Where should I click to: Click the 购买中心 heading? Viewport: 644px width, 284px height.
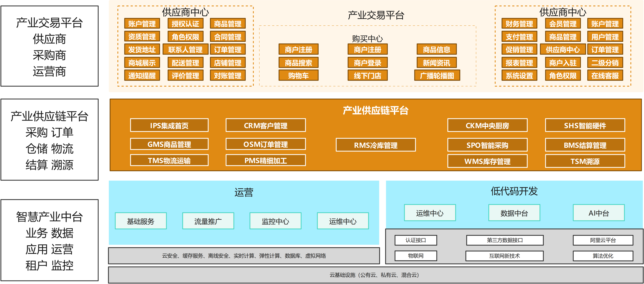click(x=368, y=39)
